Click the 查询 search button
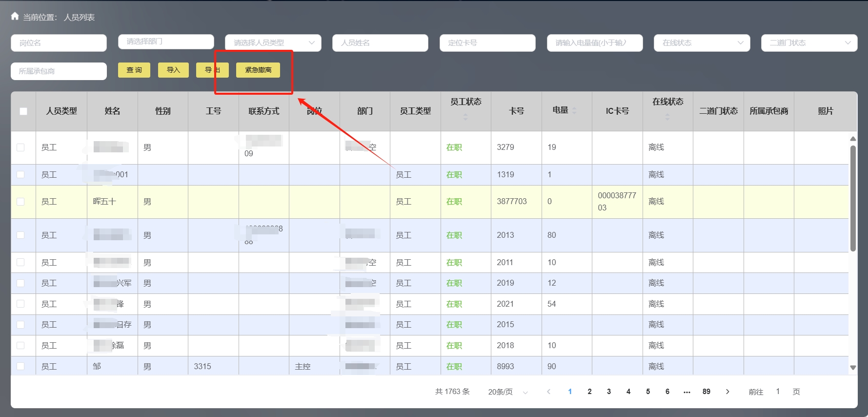The width and height of the screenshot is (868, 417). pos(134,70)
